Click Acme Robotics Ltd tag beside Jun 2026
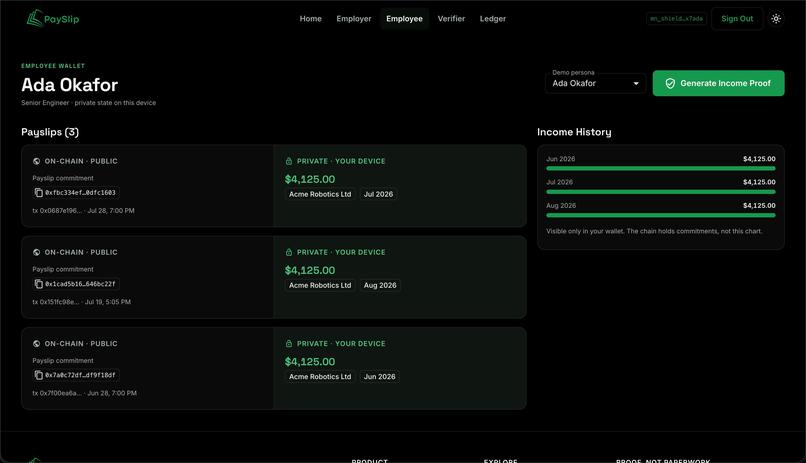Viewport: 806px width, 463px height. click(x=320, y=377)
